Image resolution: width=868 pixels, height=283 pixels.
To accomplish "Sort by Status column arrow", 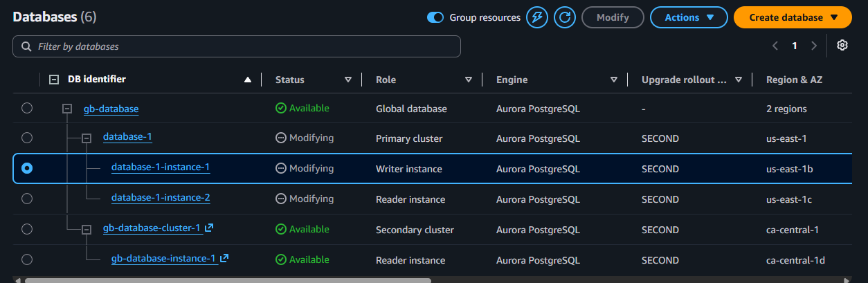I will [x=348, y=80].
